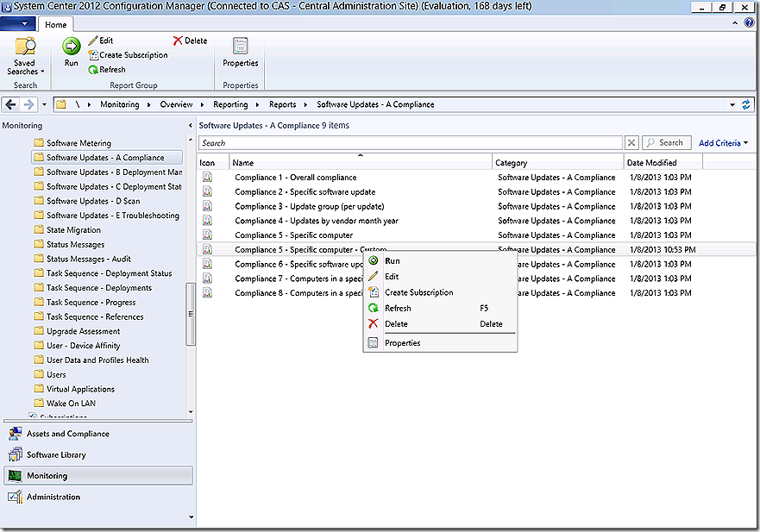Choose Delete in the context menu
The image size is (760, 532).
click(440, 323)
